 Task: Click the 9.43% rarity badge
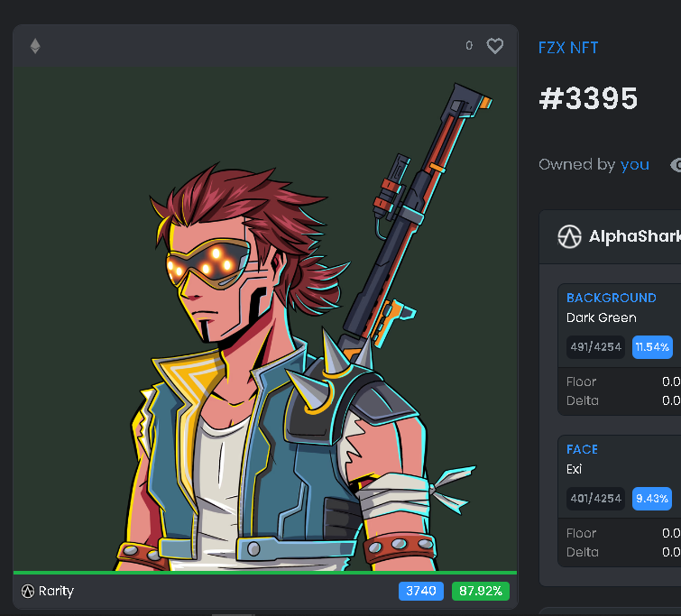coord(652,498)
